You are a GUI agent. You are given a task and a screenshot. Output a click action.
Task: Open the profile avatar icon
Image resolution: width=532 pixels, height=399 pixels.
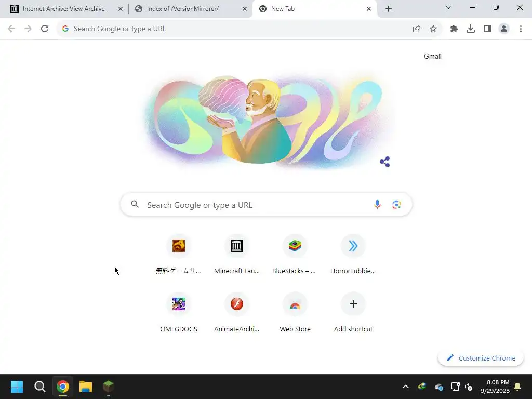(504, 29)
